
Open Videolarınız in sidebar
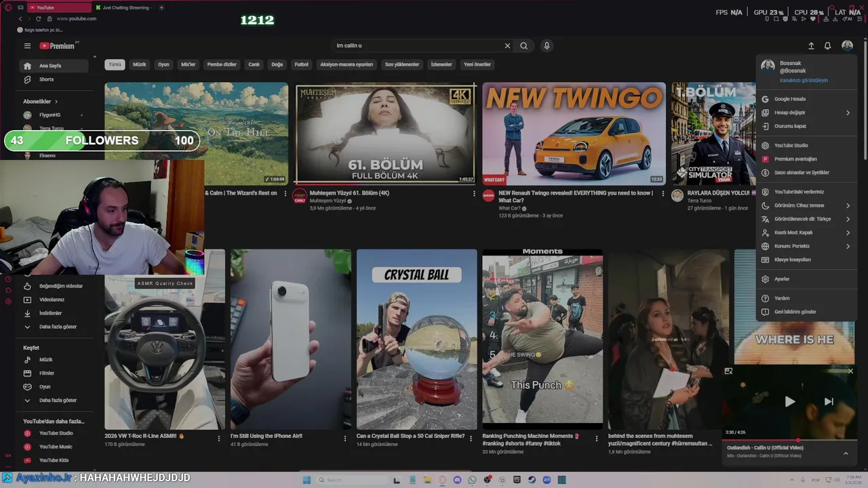54,300
